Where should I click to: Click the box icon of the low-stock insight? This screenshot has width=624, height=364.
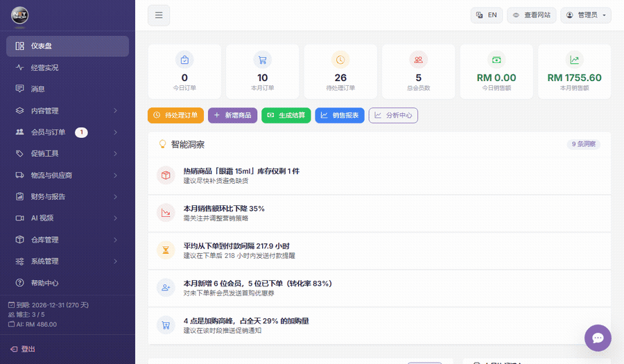coord(166,175)
